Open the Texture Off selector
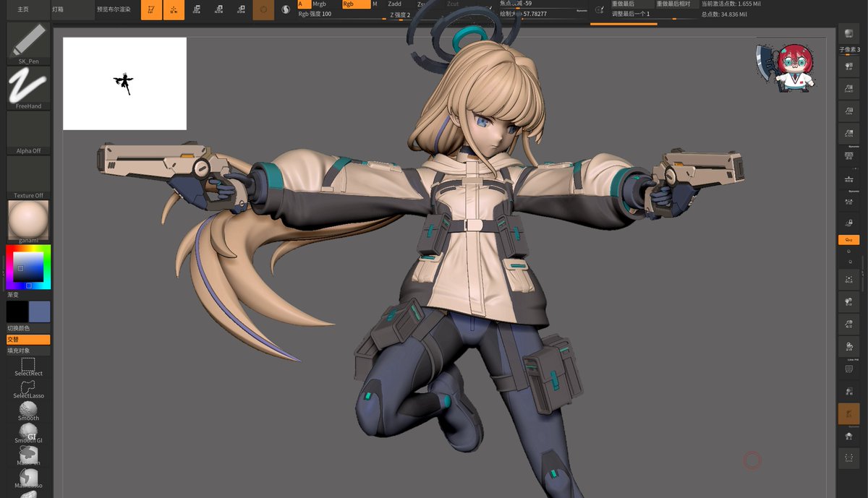 click(x=28, y=178)
